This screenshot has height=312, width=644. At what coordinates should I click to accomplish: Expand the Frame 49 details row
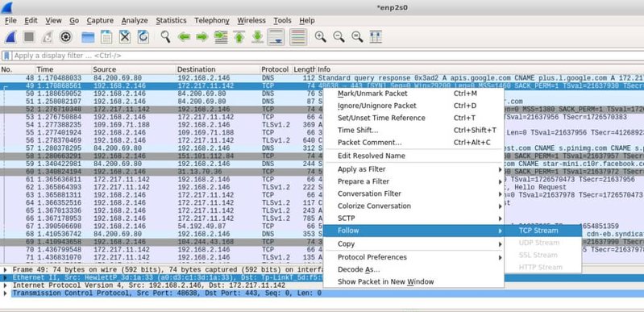[6, 269]
